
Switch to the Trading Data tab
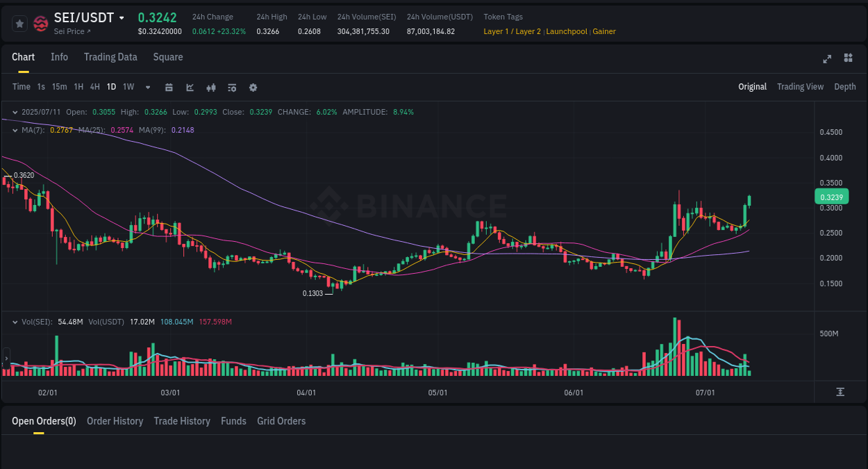coord(110,57)
